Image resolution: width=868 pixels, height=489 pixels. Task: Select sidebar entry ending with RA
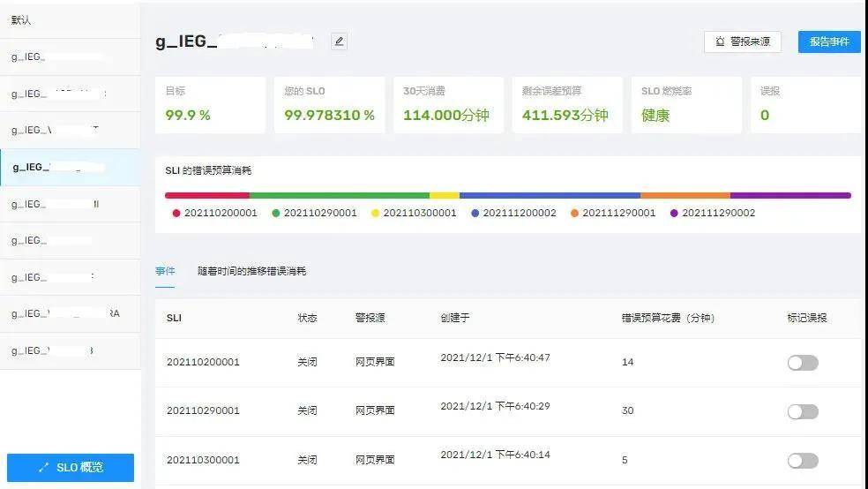click(70, 314)
